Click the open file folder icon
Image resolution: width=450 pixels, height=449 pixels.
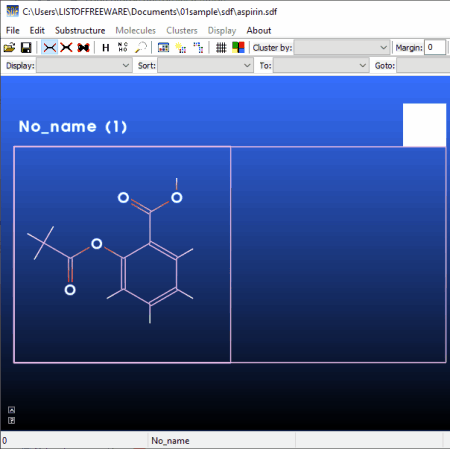[9, 48]
